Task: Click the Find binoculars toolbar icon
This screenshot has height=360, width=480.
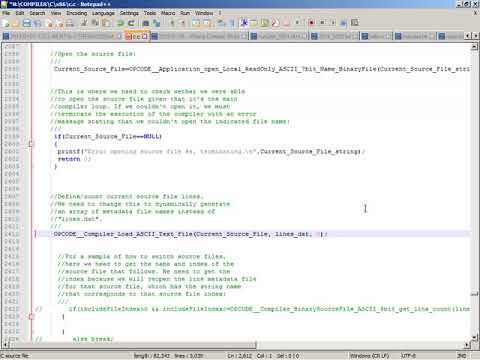Action: 146,23
